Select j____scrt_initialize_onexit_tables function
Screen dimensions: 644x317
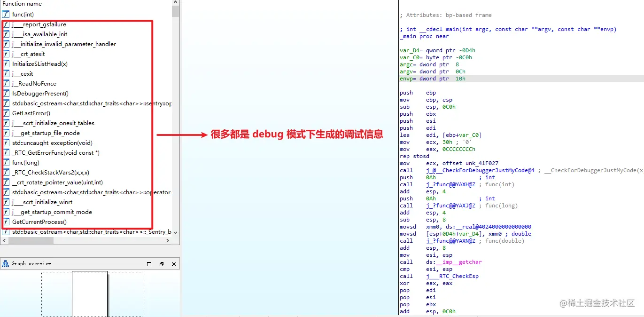coord(53,123)
